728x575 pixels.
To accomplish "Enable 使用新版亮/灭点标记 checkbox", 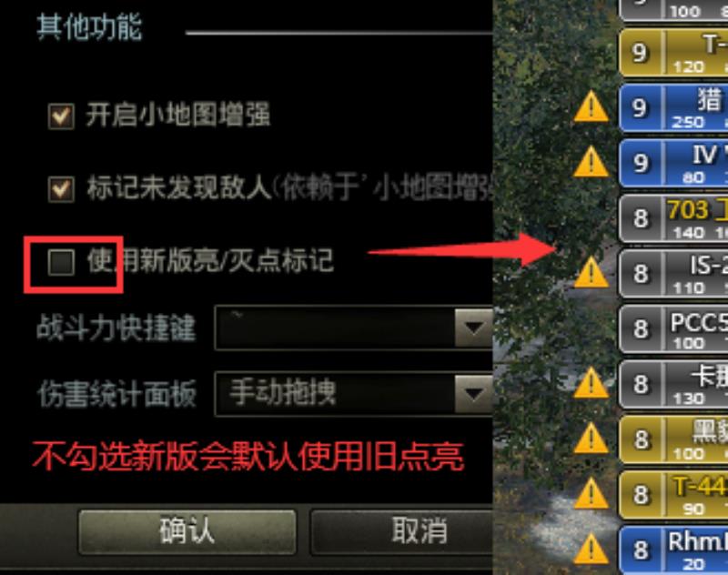I will coord(61,262).
